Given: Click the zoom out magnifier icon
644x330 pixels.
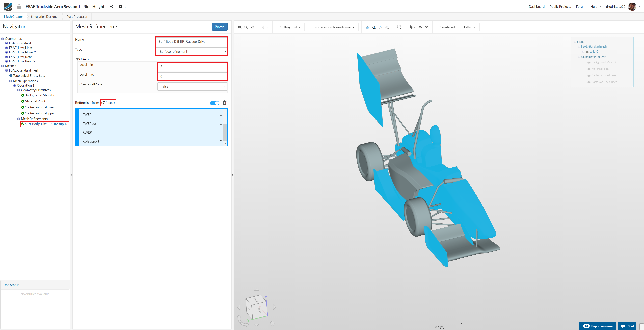Looking at the screenshot, I should 246,27.
